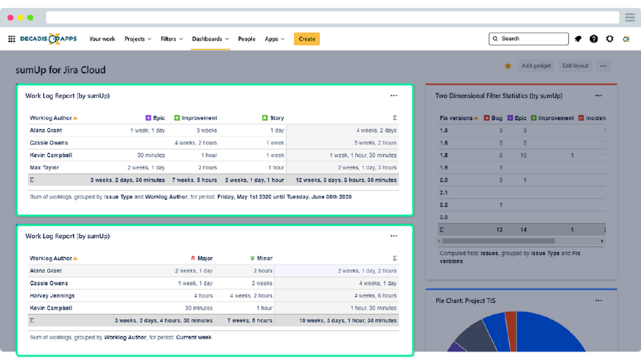Click the large blue pie chart slice
Screen dimensions: 641x364
(x=547, y=333)
